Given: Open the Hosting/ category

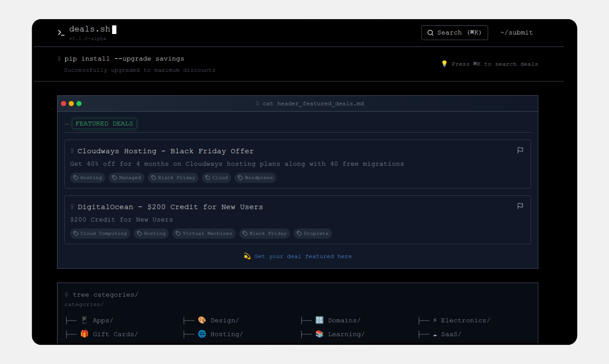Looking at the screenshot, I should tap(227, 334).
